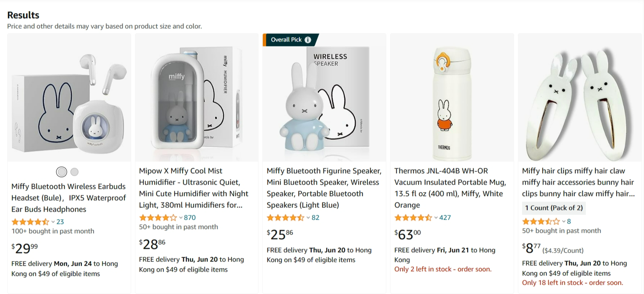Select the second earbuds color swatch
This screenshot has height=294, width=644.
point(75,172)
